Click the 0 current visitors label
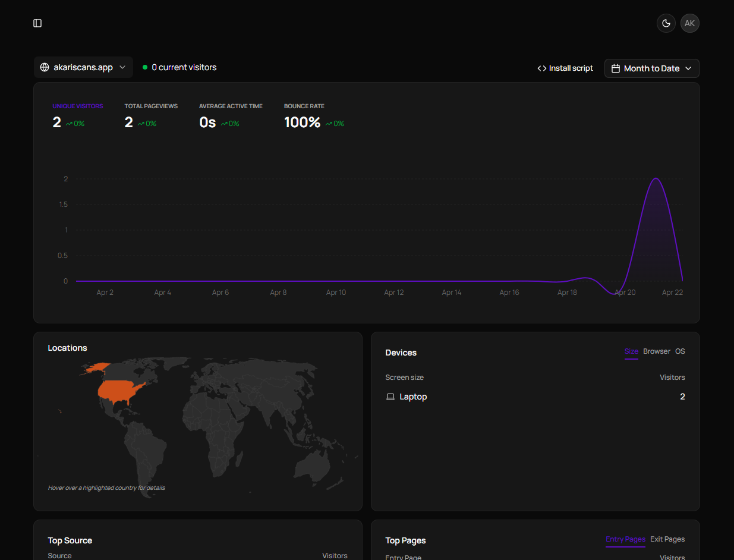This screenshot has width=734, height=560. tap(184, 67)
